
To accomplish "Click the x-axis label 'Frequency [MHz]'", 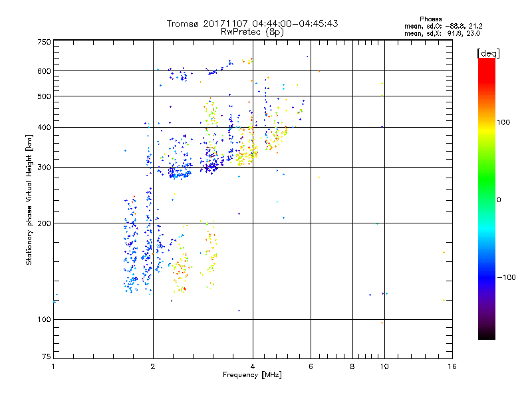I will [252, 375].
